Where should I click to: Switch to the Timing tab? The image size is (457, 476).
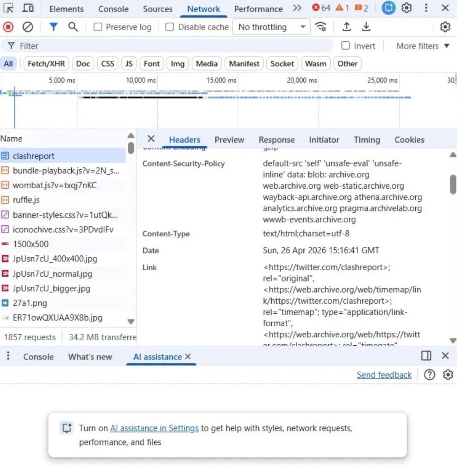tap(367, 140)
